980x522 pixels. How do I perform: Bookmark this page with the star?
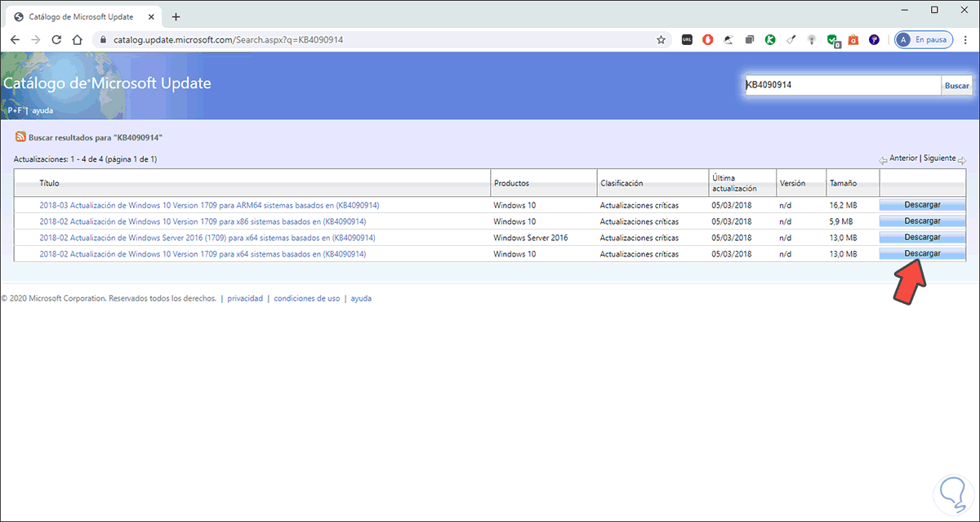coord(661,39)
